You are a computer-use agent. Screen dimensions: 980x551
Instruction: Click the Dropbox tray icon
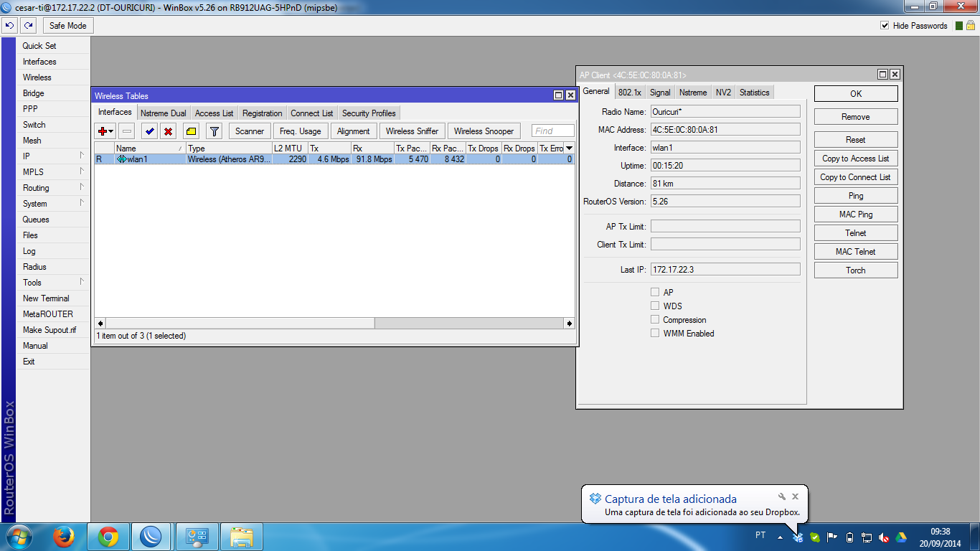pyautogui.click(x=798, y=537)
